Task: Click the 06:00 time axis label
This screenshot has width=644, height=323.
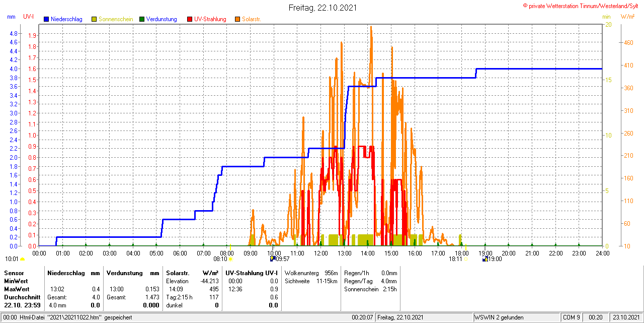Action: pos(180,253)
